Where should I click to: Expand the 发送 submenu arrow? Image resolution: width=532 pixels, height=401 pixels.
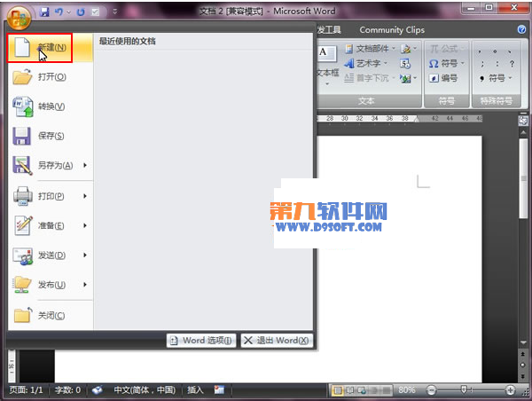[x=85, y=256]
